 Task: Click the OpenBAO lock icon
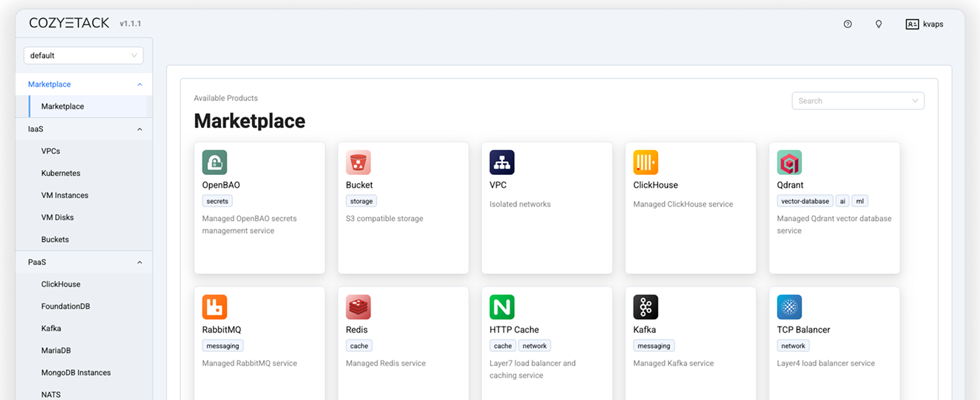click(215, 162)
